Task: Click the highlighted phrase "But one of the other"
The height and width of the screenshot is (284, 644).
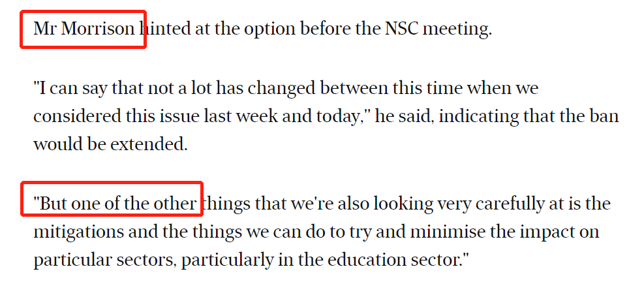Action: 115,204
